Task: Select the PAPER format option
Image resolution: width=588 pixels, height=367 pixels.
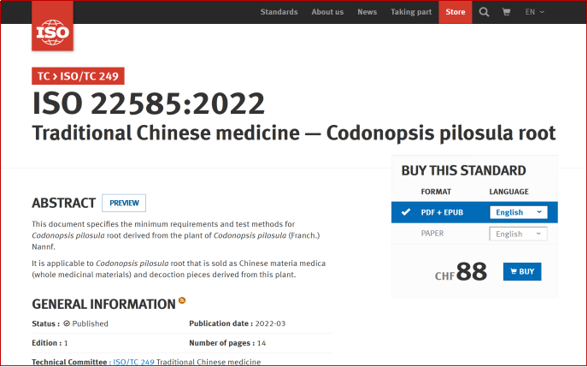Action: (x=432, y=234)
